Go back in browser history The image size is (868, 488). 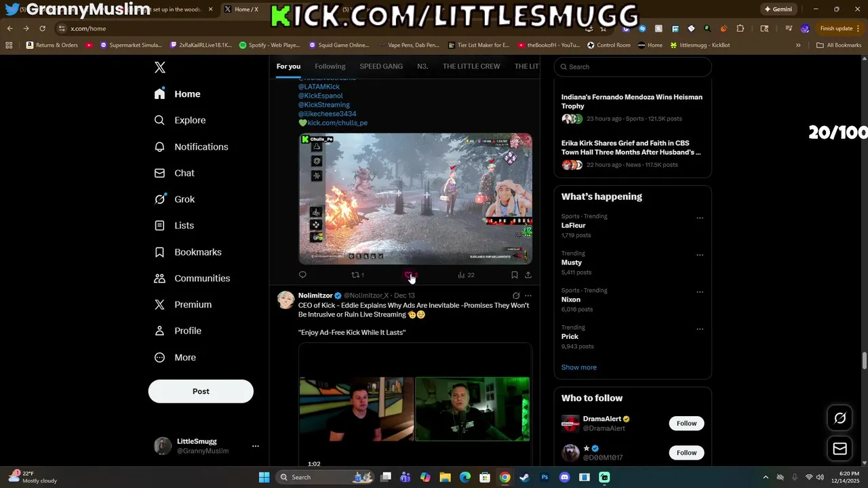(x=9, y=28)
